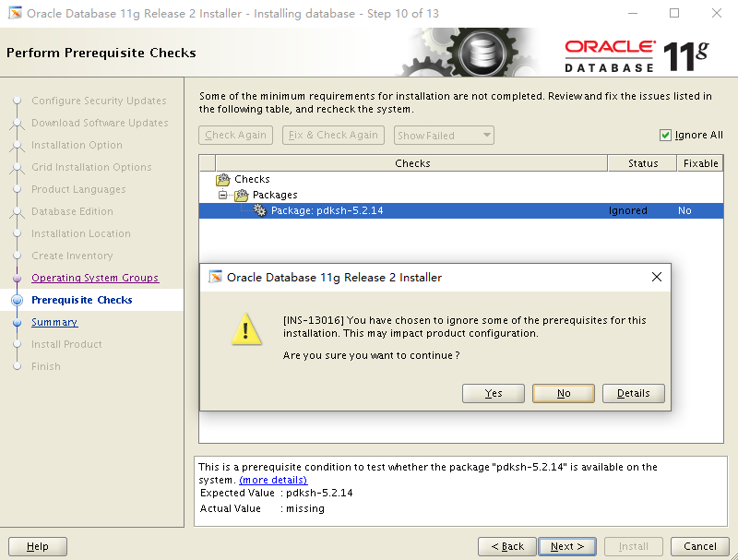Click the Back button
Viewport: 738px width, 560px height.
[506, 546]
